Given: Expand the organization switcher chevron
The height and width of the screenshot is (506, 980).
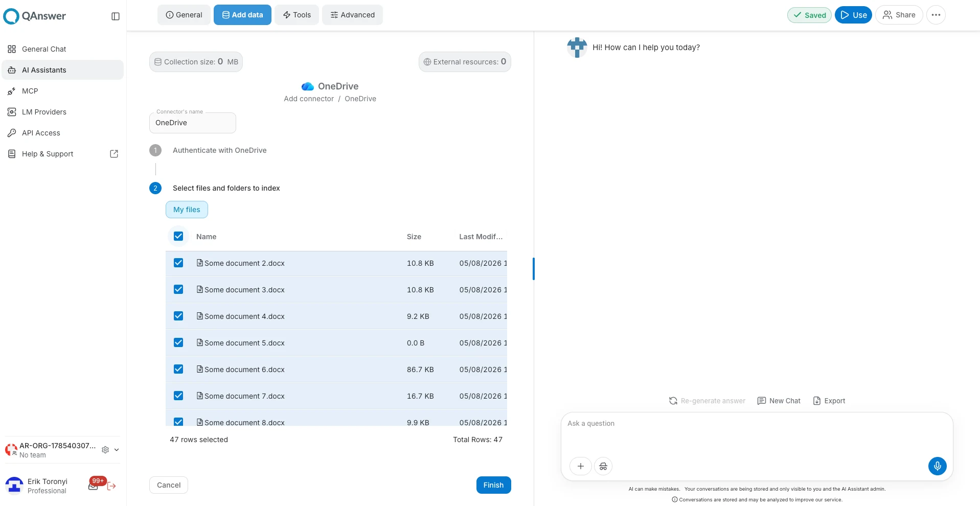Looking at the screenshot, I should coord(117,450).
